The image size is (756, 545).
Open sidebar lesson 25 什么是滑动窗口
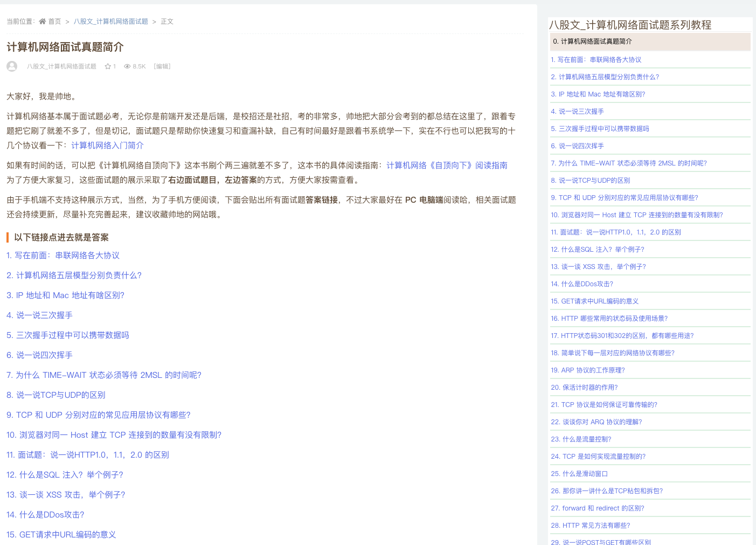click(x=580, y=473)
